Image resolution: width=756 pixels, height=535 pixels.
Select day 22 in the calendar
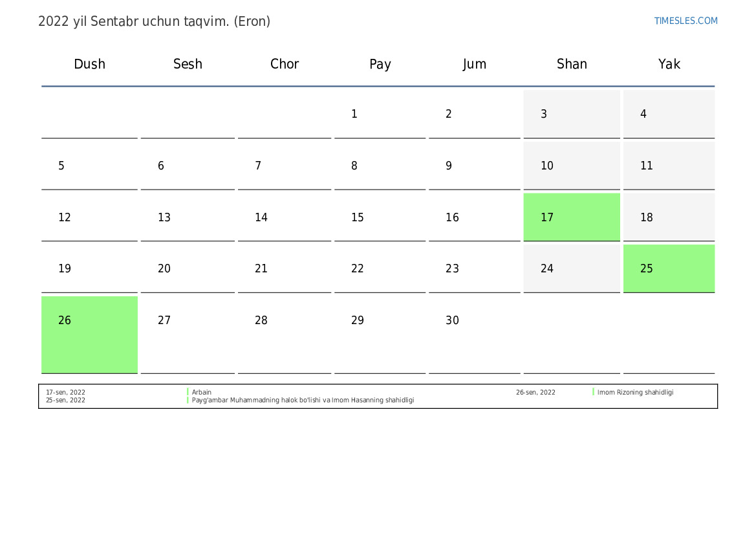tap(358, 269)
